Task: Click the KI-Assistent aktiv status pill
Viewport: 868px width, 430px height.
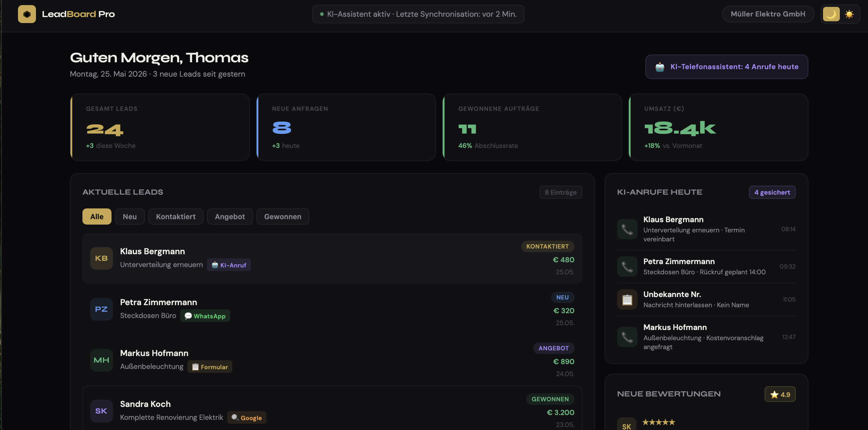Action: 418,14
